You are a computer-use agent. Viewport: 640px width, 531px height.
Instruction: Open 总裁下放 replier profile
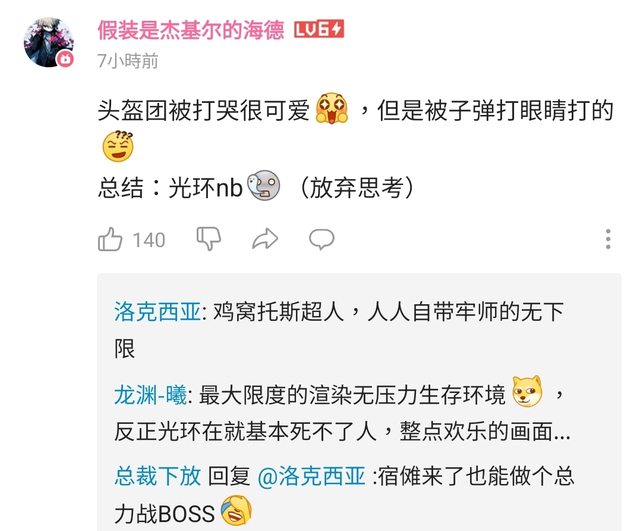(158, 476)
